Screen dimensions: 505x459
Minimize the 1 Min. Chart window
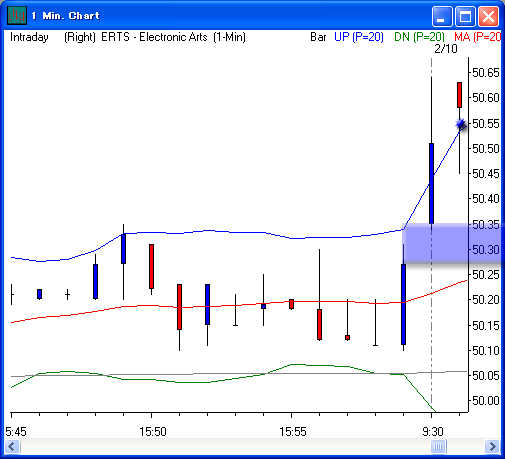pyautogui.click(x=442, y=16)
